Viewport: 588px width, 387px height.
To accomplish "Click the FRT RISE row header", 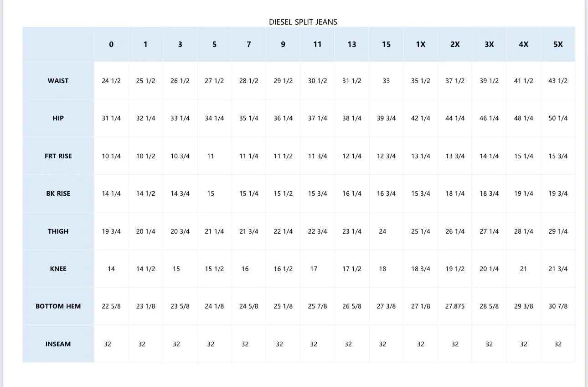I will tap(58, 156).
